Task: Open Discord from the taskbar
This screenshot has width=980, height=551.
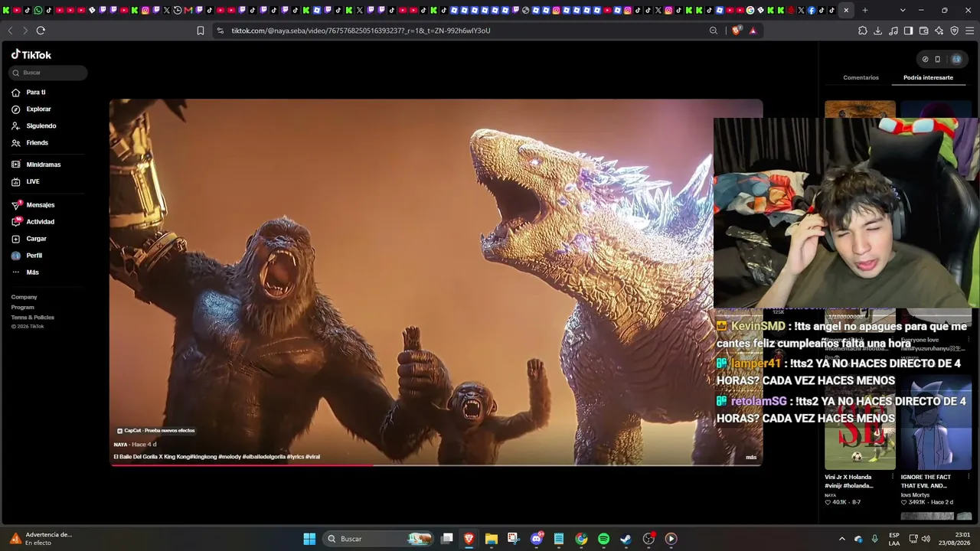Action: point(537,539)
